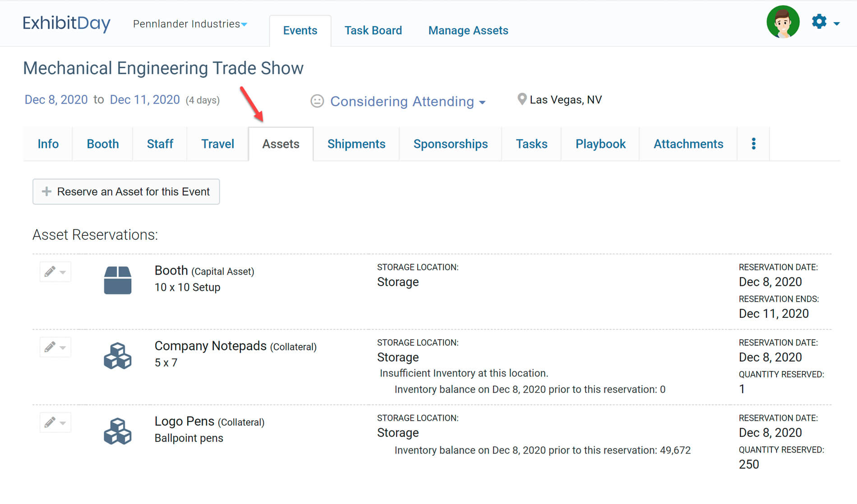
Task: Switch to the Shipments tab
Action: (x=356, y=144)
